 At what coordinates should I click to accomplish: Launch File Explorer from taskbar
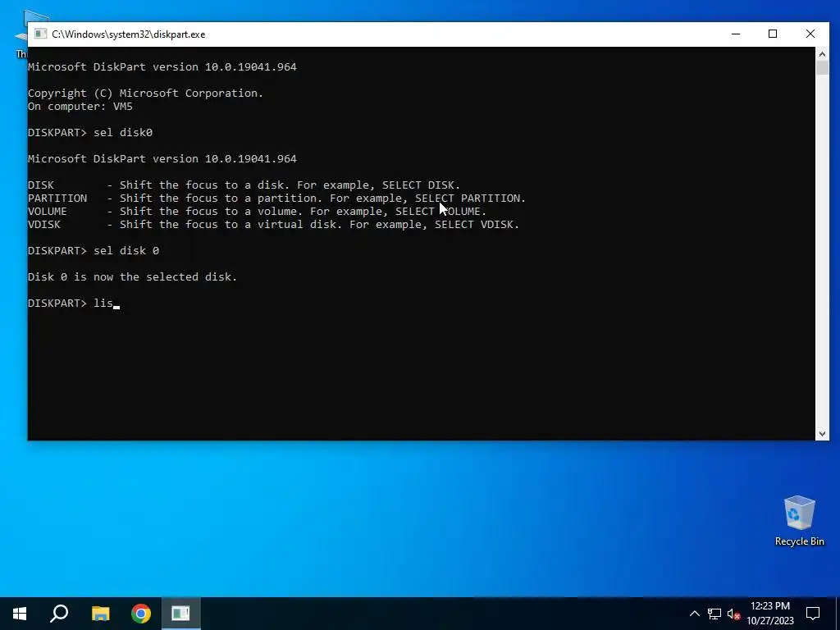[x=100, y=614]
